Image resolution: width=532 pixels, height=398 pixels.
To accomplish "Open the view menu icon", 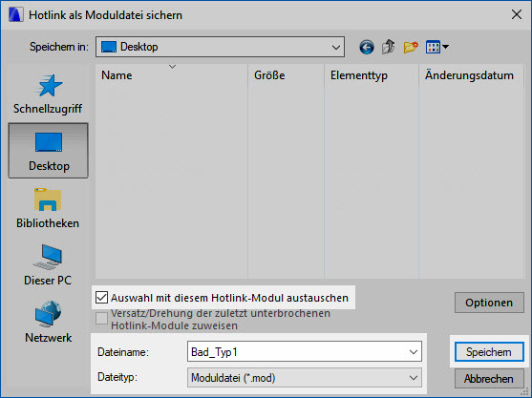I will (x=437, y=47).
